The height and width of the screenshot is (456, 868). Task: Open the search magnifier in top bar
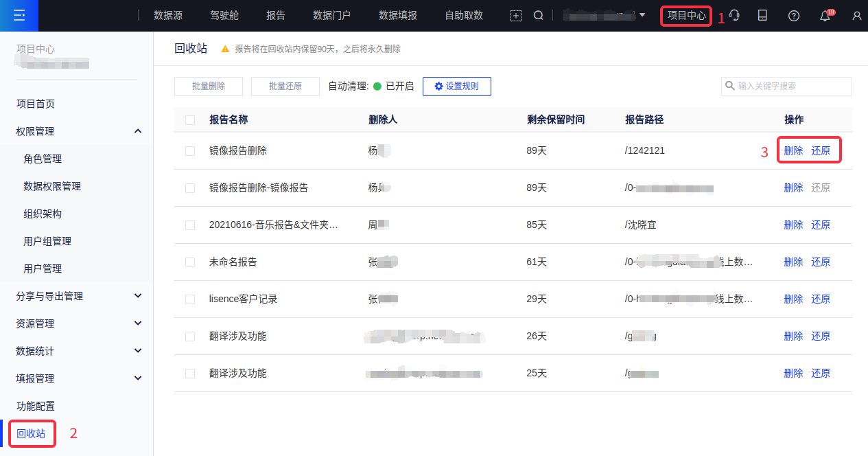coord(539,16)
